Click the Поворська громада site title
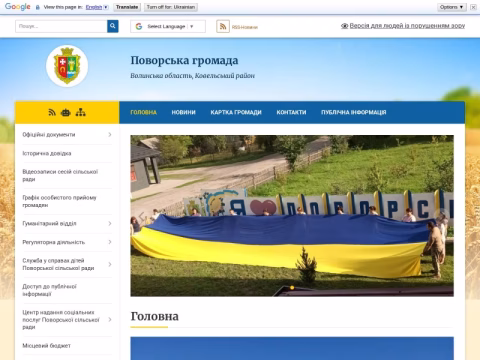Viewport: 480px width, 360px height. tap(184, 60)
